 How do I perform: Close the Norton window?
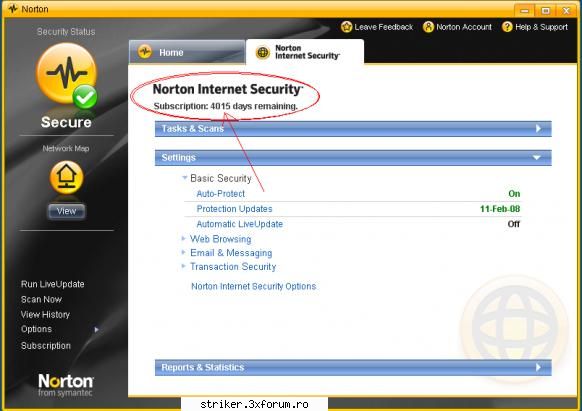tap(566, 10)
